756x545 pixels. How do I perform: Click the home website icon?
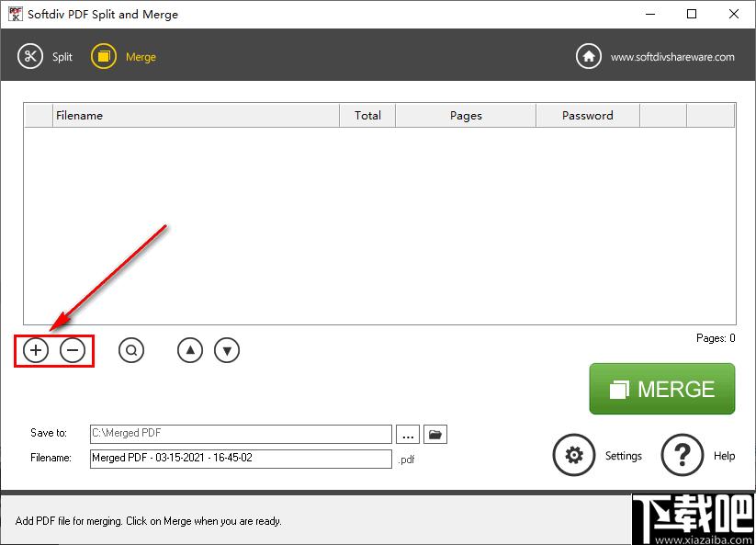coord(588,56)
